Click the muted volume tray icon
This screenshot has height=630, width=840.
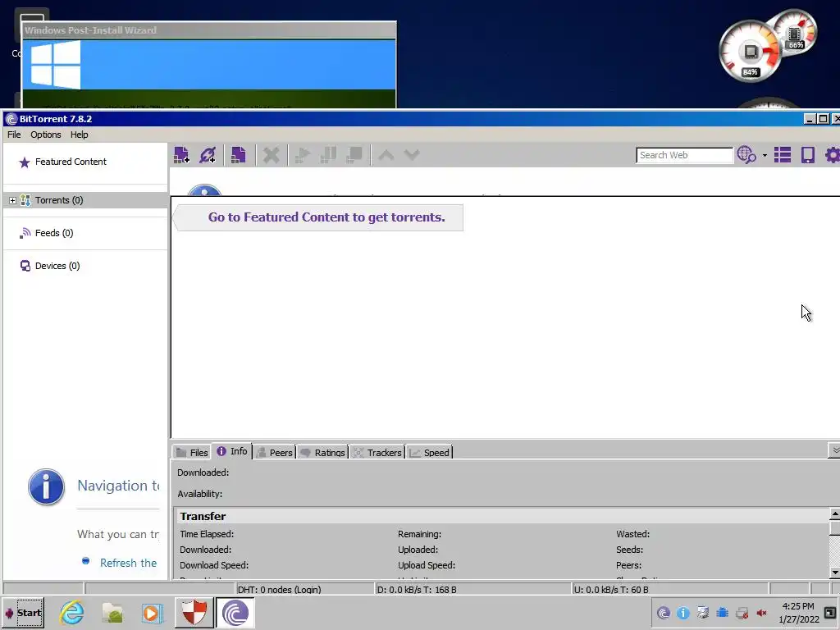[x=761, y=613]
